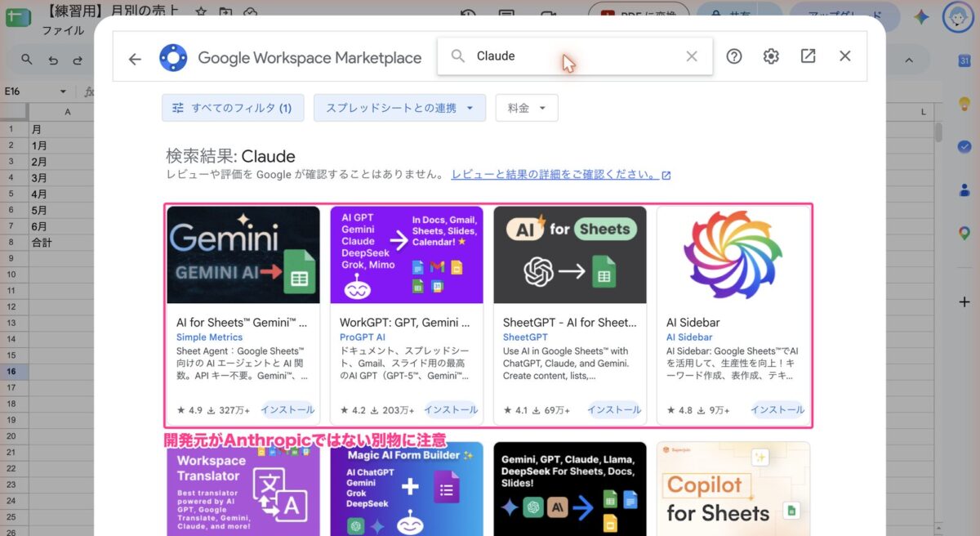Viewport: 980px width, 536px height.
Task: Click the plus add-ons icon in Sheets side panel
Action: tap(964, 302)
